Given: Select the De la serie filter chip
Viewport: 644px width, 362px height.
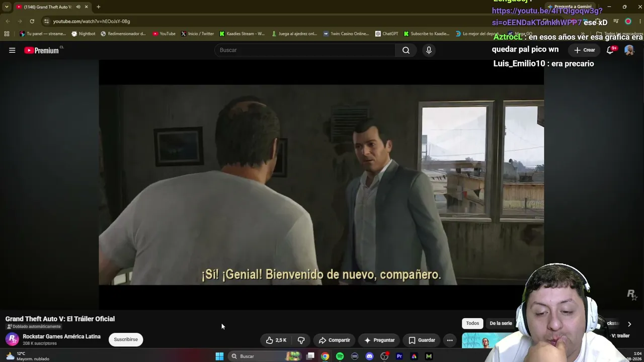Looking at the screenshot, I should (501, 323).
